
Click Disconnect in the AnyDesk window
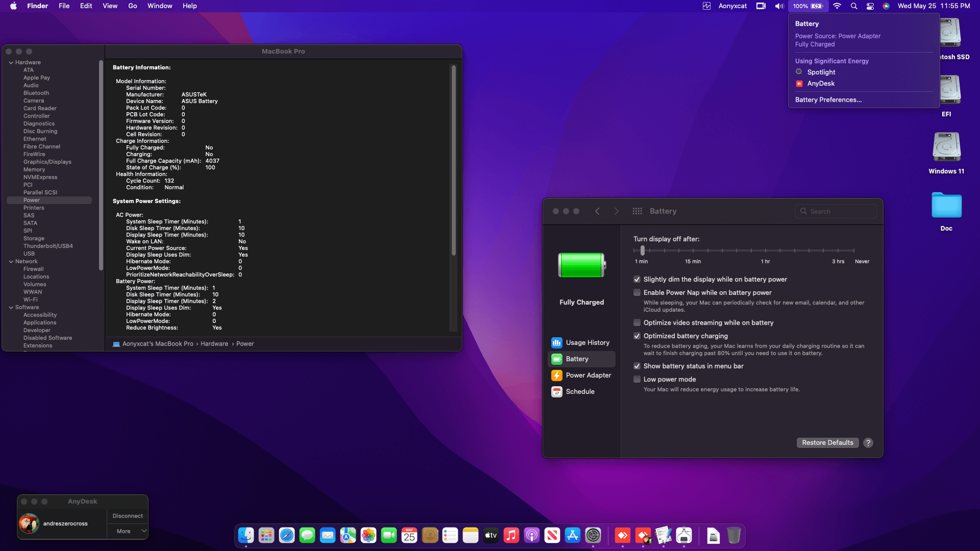[128, 516]
